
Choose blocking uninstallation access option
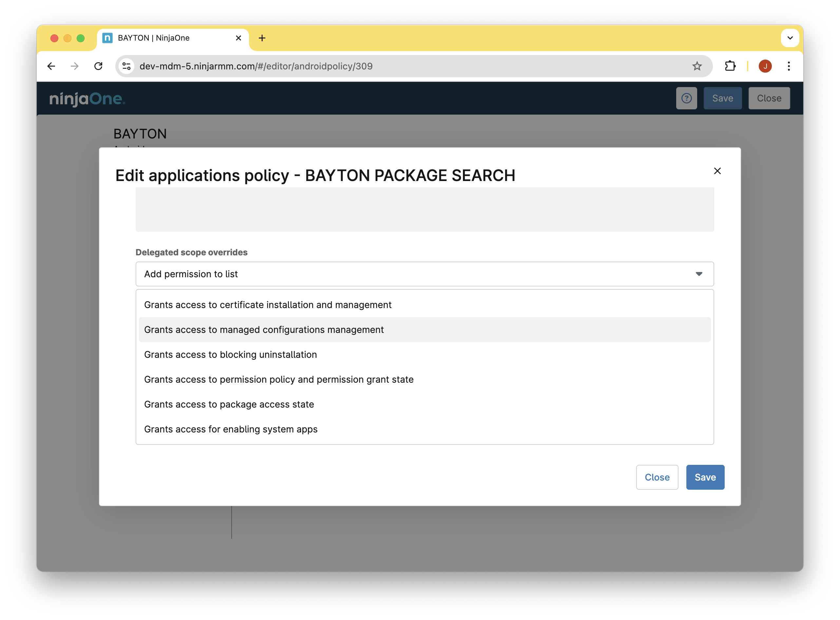(x=424, y=355)
